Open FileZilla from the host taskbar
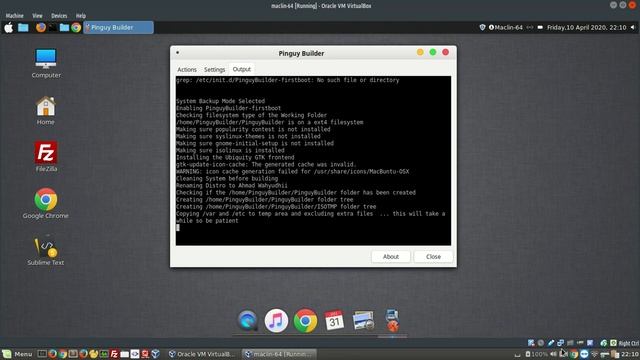 (114, 354)
